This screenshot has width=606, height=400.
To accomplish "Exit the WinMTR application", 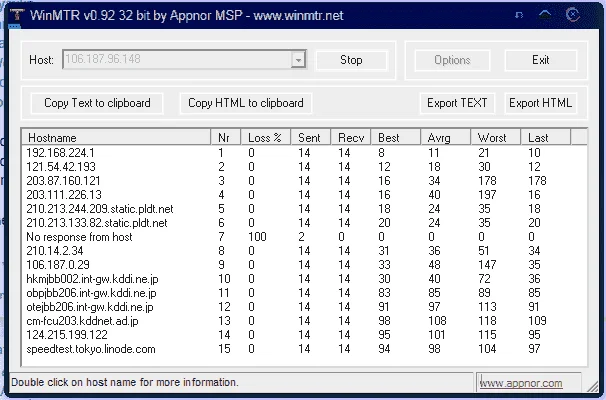I will (540, 60).
